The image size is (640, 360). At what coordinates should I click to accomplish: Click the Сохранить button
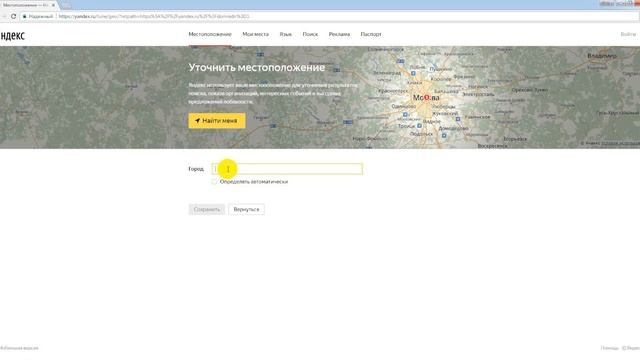(x=207, y=209)
